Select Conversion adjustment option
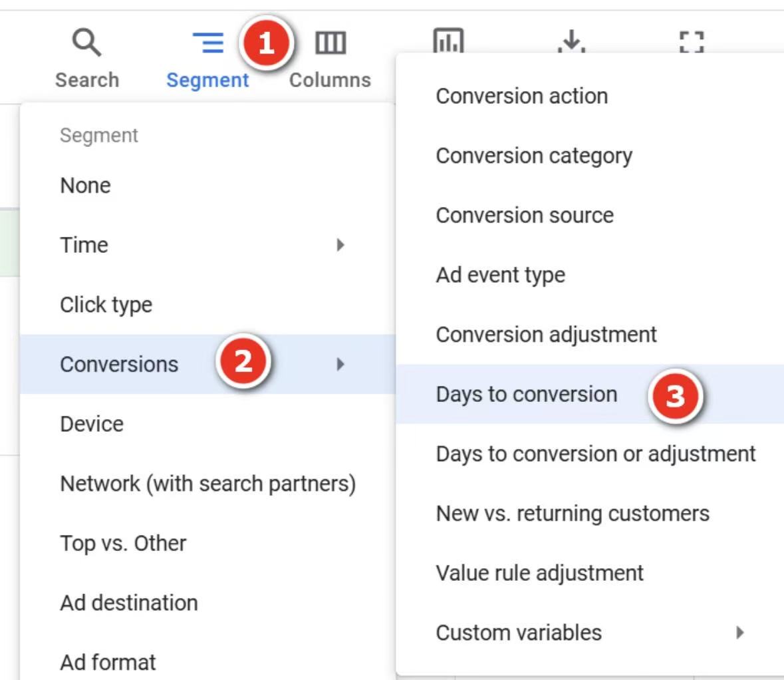 [x=590, y=334]
